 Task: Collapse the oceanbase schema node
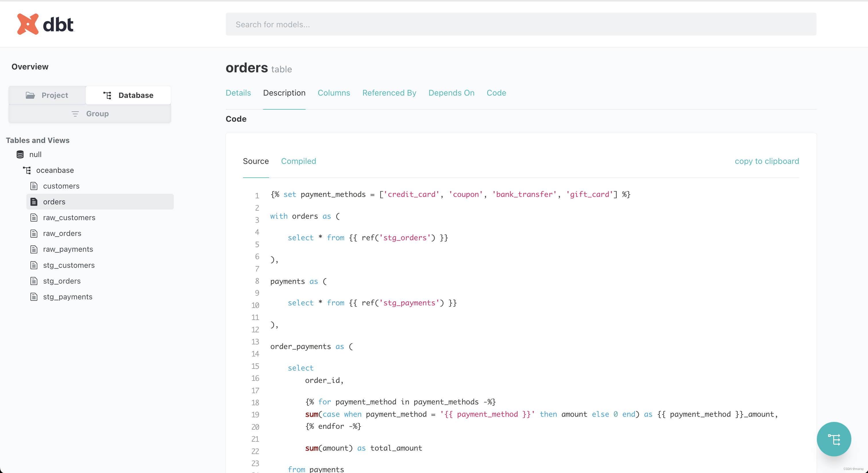[55, 170]
